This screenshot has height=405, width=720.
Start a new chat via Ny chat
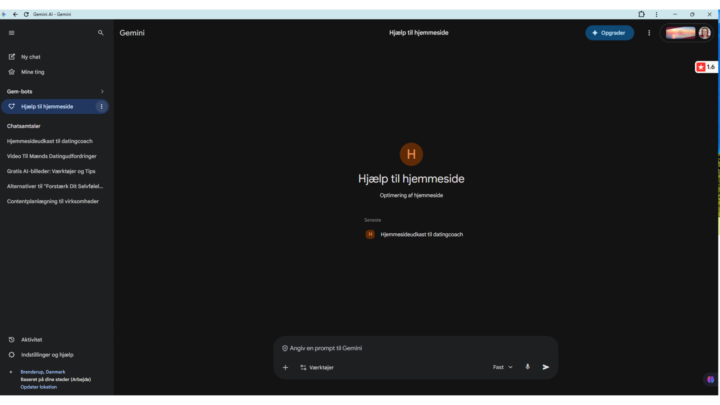(x=30, y=57)
